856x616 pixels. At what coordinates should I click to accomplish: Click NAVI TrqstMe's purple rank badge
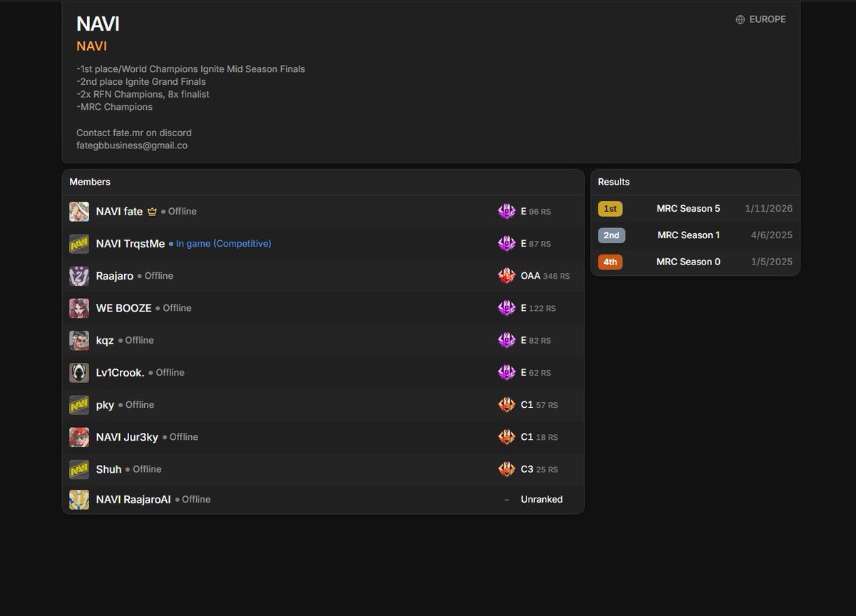pos(506,244)
